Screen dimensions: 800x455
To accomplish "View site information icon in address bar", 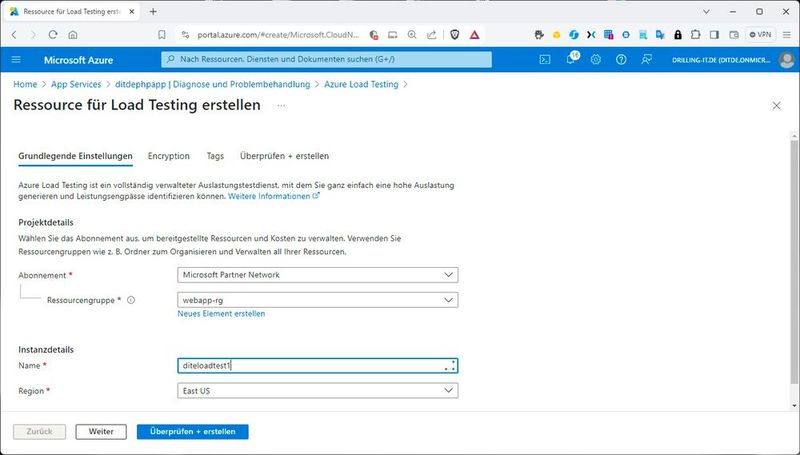I will [186, 35].
